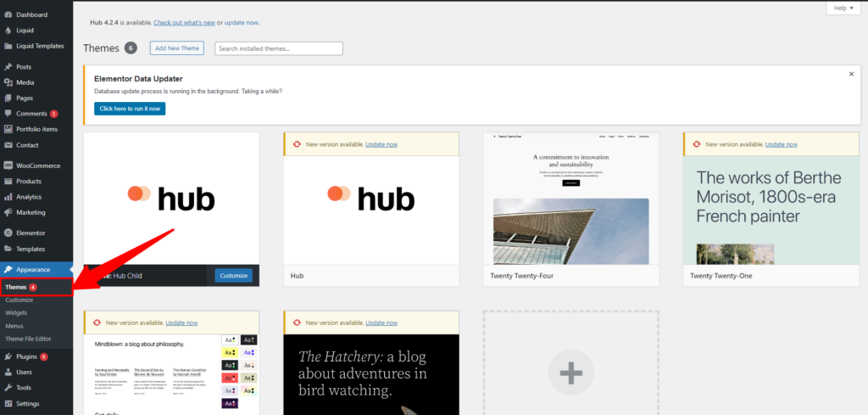Open the Customize submenu item
Screen dimensions: 868x415
(19, 300)
